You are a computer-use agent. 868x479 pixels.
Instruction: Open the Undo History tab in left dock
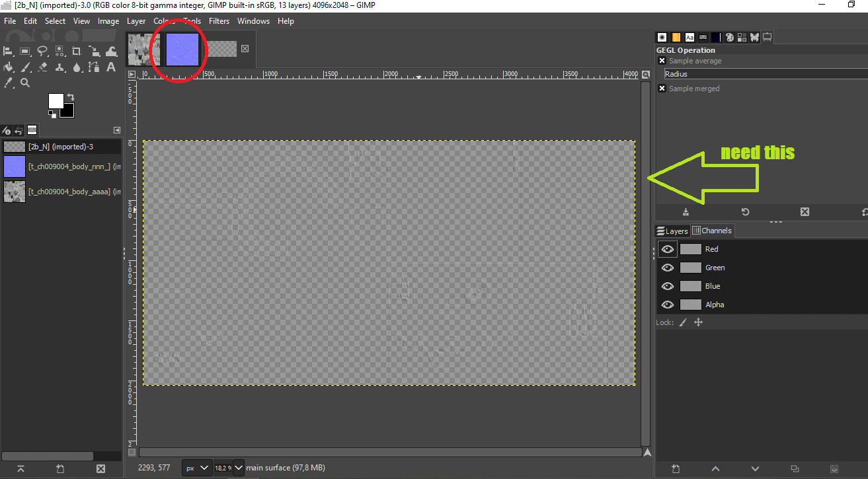[19, 130]
